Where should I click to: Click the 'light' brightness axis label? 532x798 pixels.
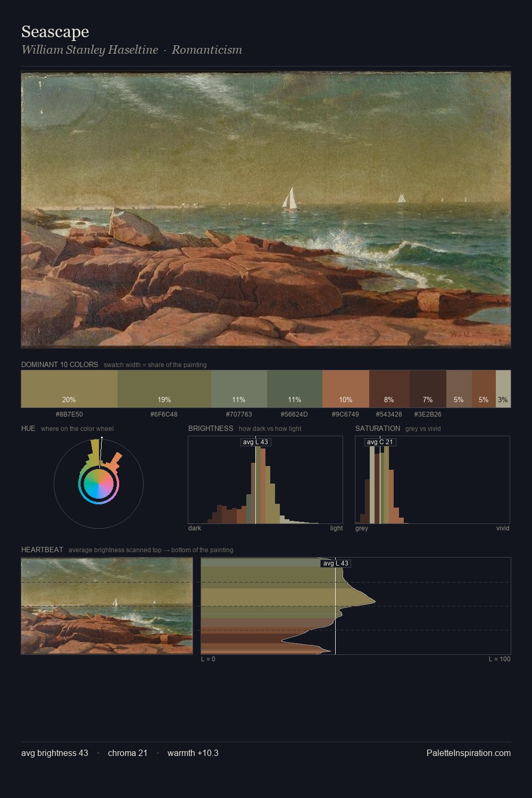(337, 528)
